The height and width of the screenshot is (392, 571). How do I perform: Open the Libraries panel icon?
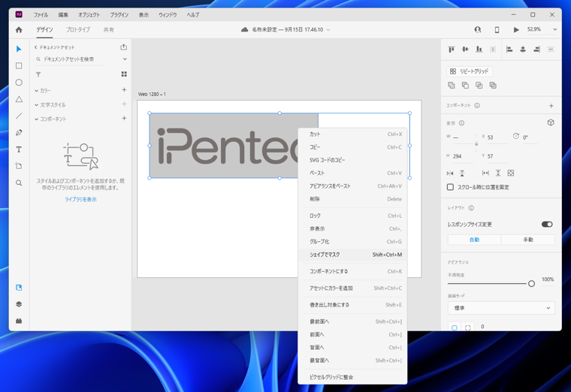click(x=19, y=288)
